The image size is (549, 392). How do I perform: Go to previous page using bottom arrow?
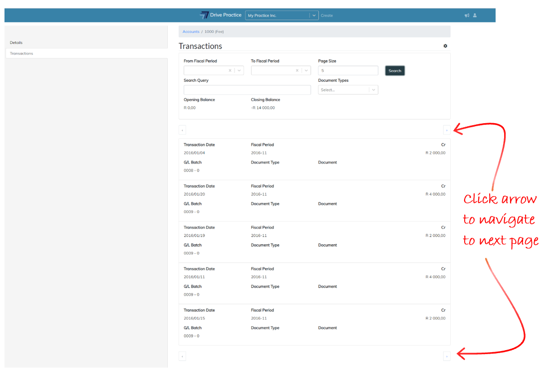[182, 356]
